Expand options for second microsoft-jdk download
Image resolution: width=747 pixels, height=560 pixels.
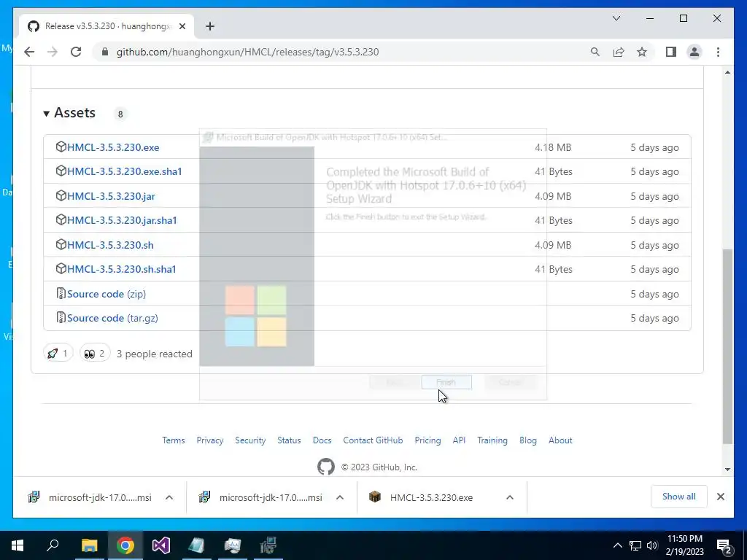[340, 497]
